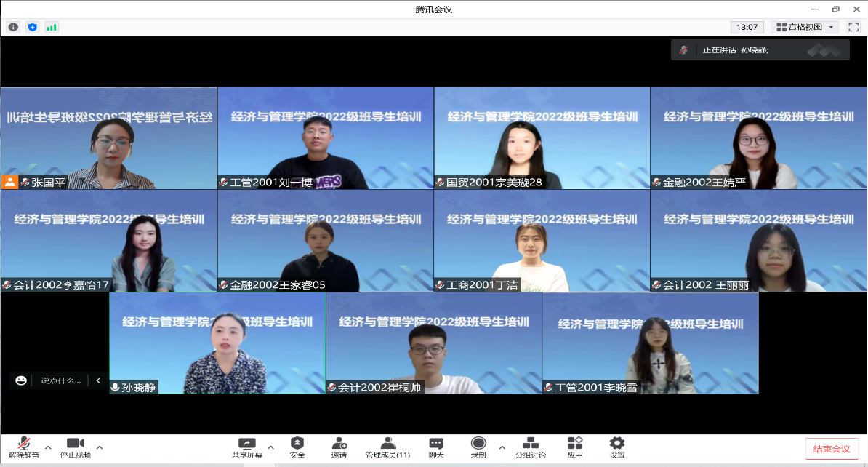Unmute microphone with 解除静音 button

[24, 447]
